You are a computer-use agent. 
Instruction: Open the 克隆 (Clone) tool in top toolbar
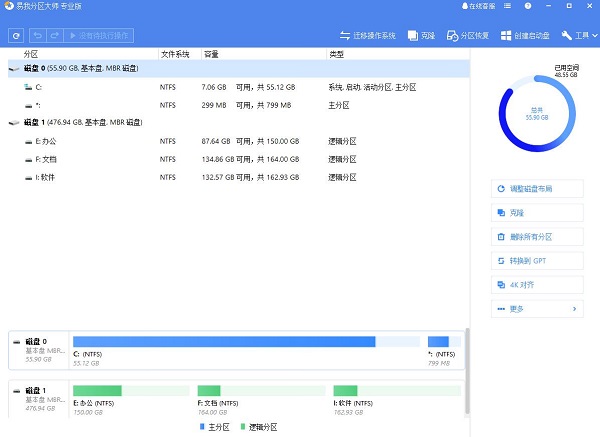click(x=421, y=36)
